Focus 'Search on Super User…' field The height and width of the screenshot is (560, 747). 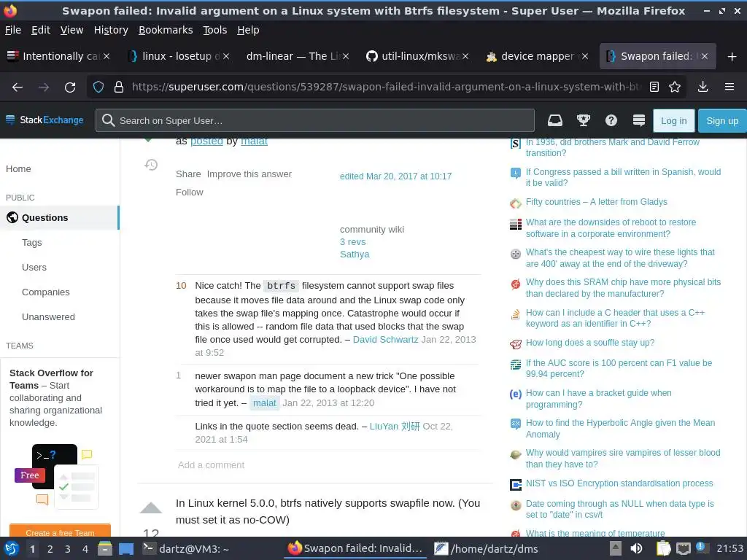(x=315, y=120)
